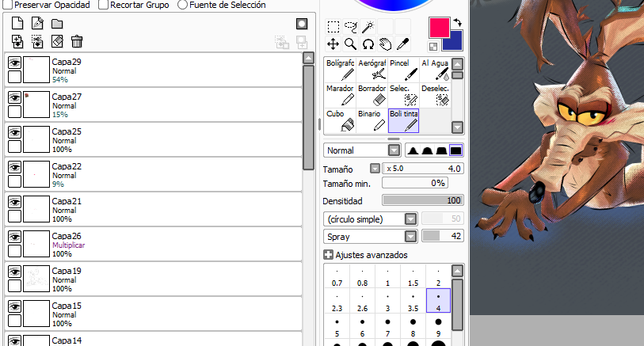Click the brush size list scroll up arrow

[458, 271]
